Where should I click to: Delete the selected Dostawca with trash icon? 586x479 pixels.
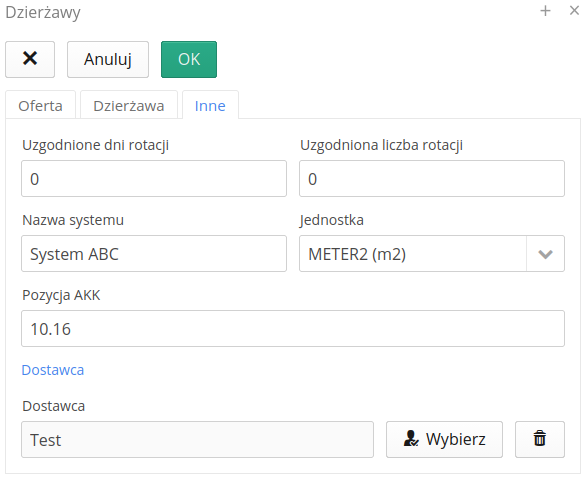(540, 439)
